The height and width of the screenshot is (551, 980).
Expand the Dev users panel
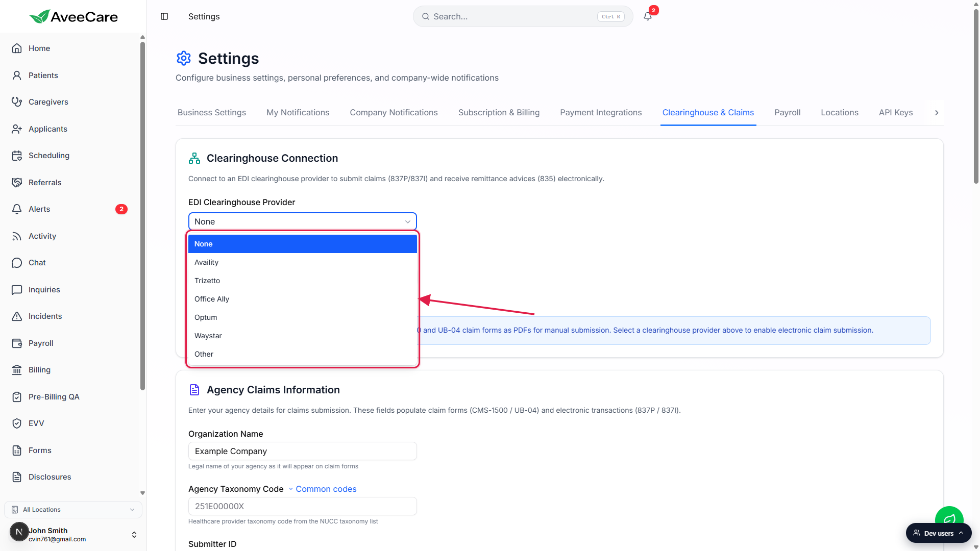coord(939,533)
